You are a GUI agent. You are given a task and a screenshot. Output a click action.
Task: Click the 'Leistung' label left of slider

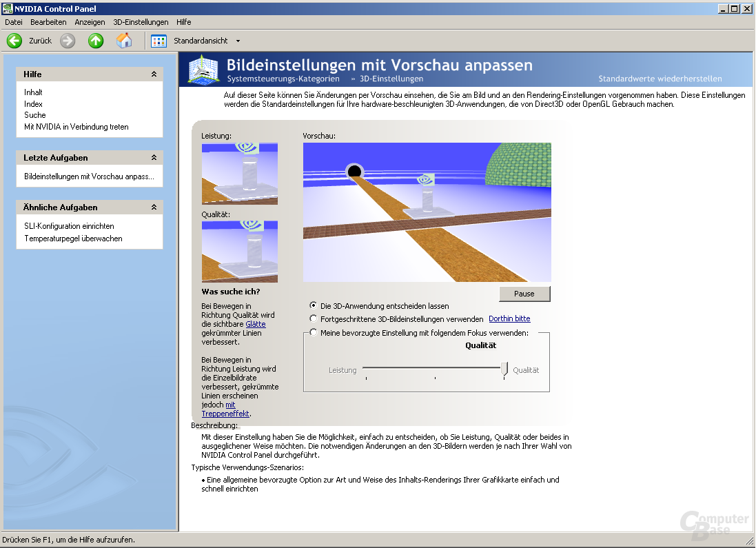click(343, 370)
